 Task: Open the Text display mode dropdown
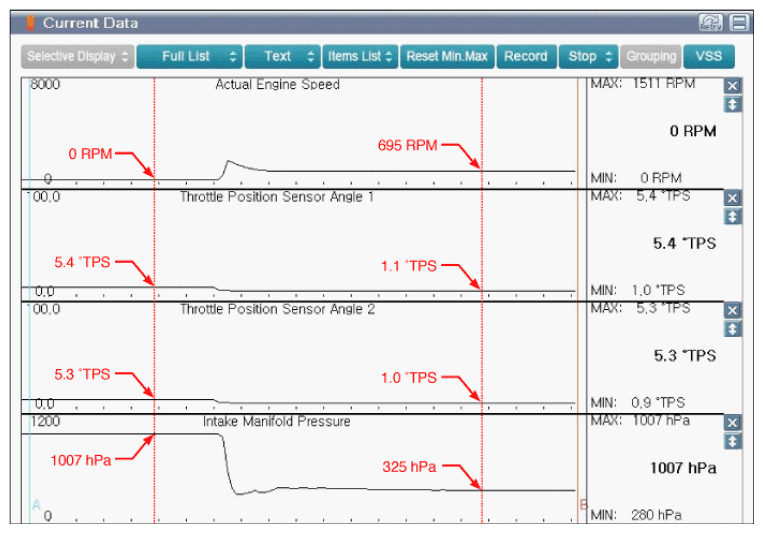pos(282,56)
